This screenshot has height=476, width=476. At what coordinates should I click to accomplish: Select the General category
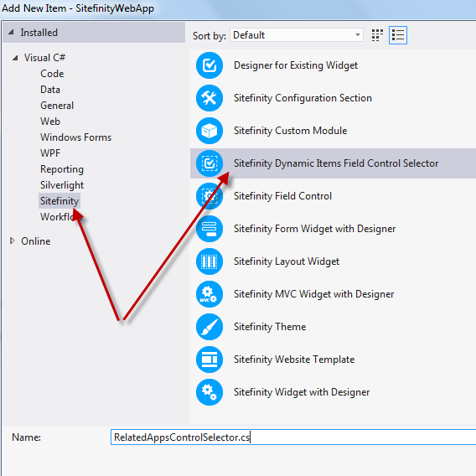(57, 106)
